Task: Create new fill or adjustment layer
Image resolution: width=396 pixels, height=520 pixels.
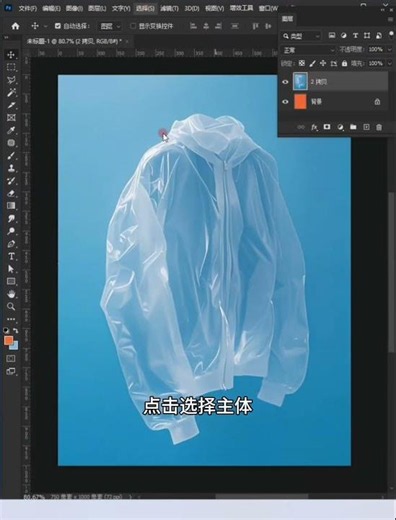Action: (x=340, y=127)
